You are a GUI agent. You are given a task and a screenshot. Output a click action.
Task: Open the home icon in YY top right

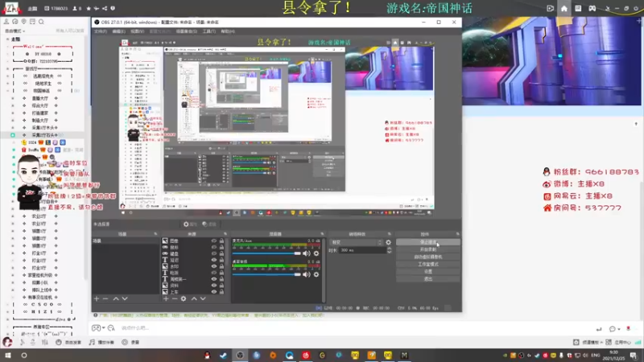[564, 8]
